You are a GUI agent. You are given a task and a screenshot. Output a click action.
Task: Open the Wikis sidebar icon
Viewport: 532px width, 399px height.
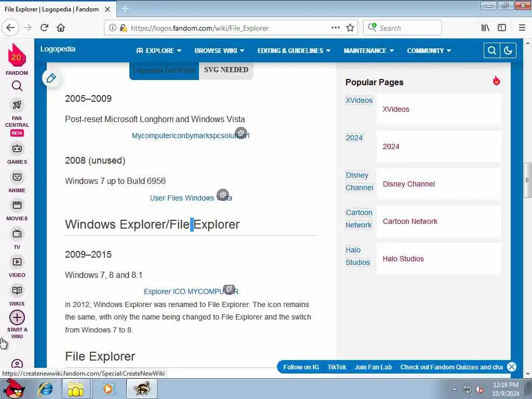17,290
